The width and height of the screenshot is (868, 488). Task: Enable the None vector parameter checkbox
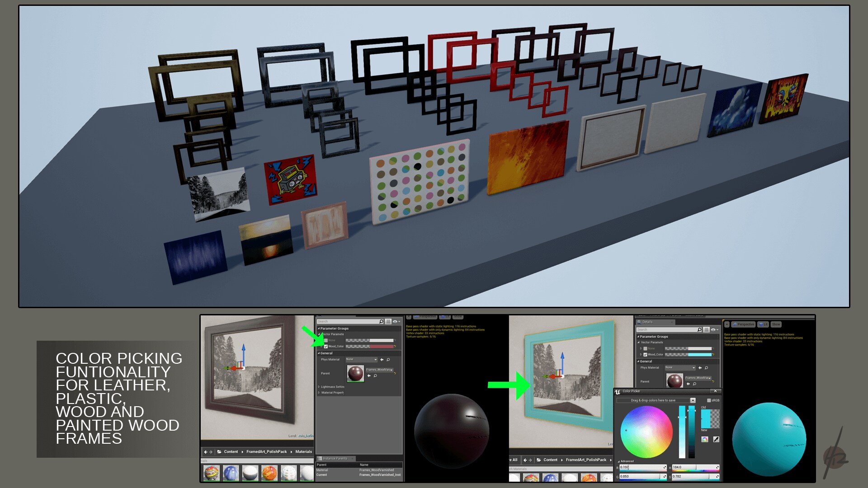(x=326, y=340)
